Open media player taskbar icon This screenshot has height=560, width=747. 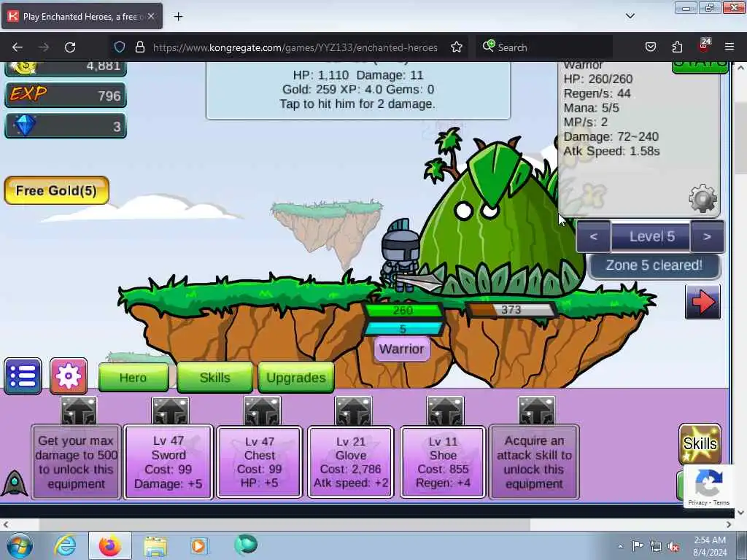pos(198,545)
